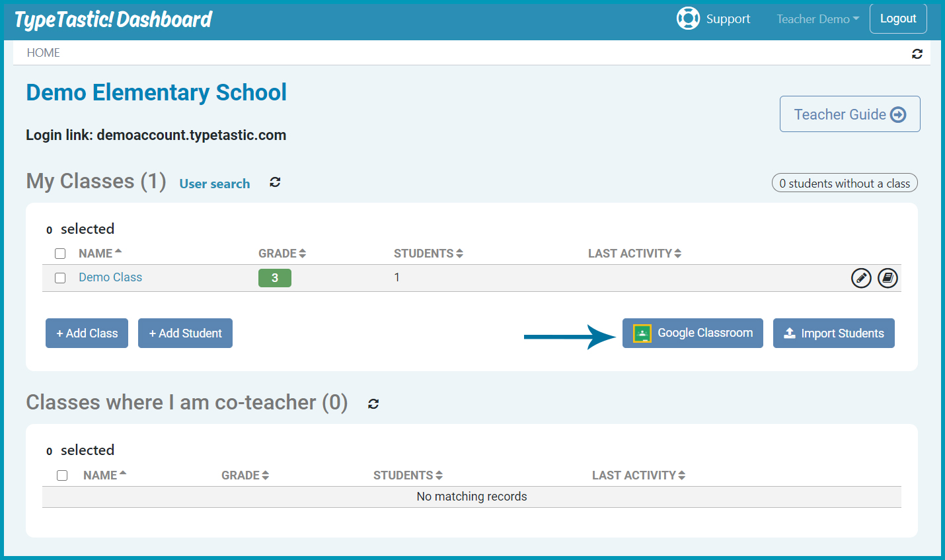Sort co-teacher classes by Students
This screenshot has height=560, width=945.
point(408,475)
